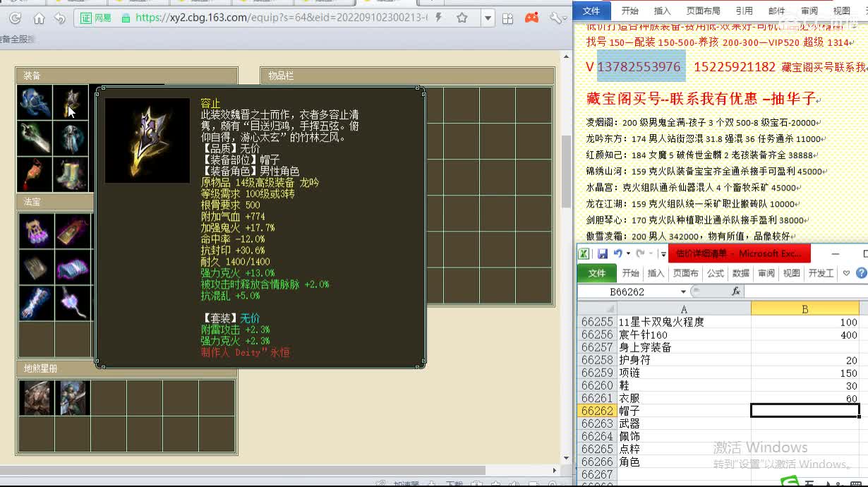Image resolution: width=868 pixels, height=487 pixels.
Task: Click the green lock security icon
Action: (x=126, y=18)
